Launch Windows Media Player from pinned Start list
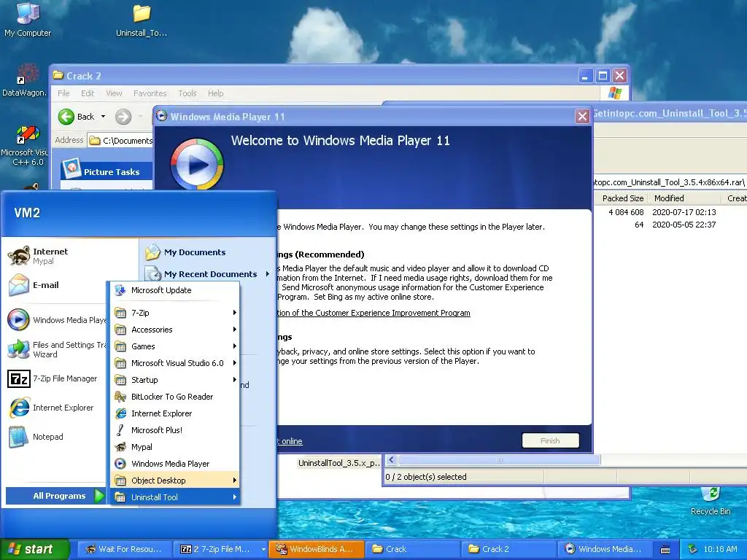747x560 pixels. (x=57, y=320)
